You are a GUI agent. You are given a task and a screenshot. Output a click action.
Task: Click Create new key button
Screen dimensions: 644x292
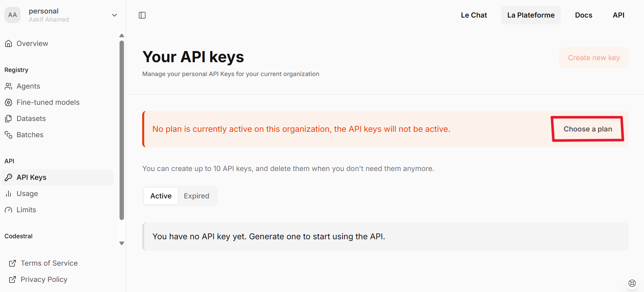pos(594,58)
